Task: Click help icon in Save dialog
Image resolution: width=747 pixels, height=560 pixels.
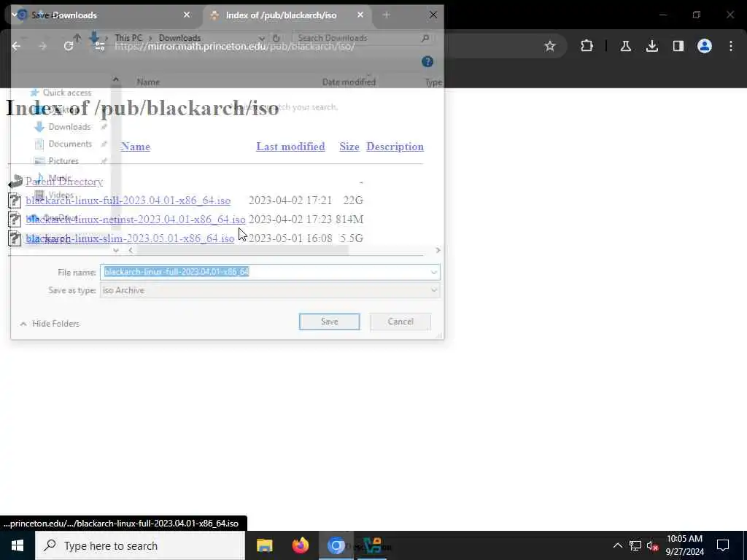Action: (x=427, y=62)
